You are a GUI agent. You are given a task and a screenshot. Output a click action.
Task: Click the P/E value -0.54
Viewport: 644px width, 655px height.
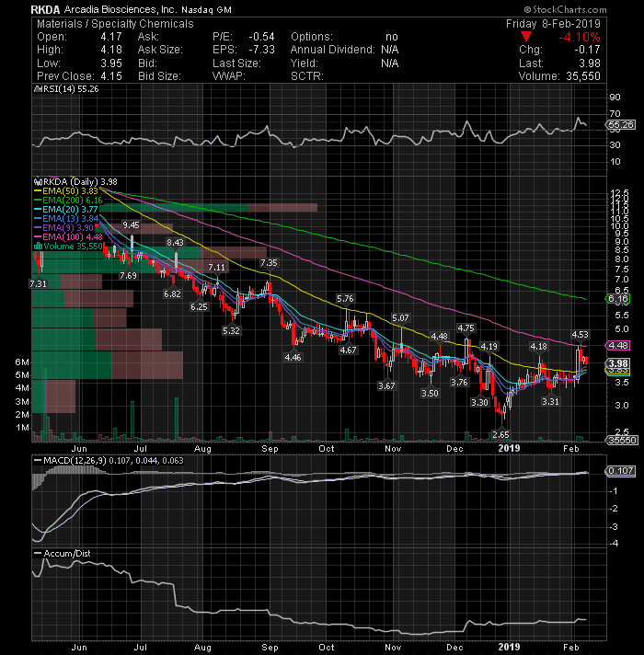click(x=261, y=37)
